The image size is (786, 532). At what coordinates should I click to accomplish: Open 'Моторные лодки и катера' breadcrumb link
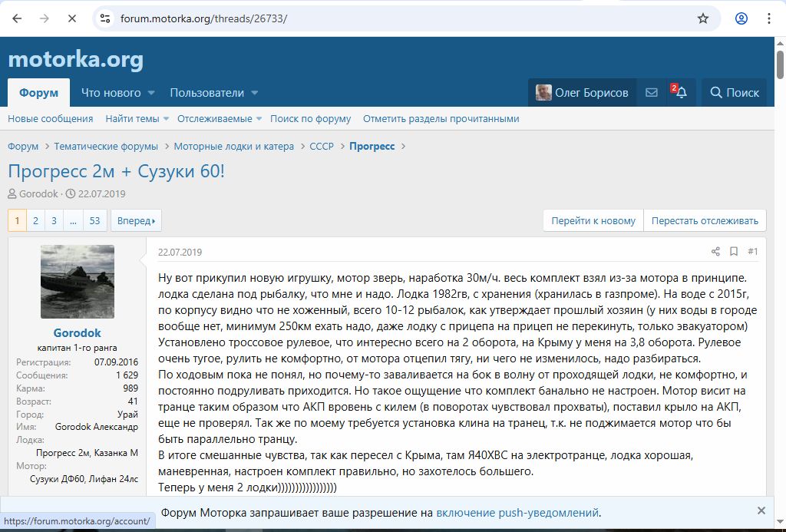pyautogui.click(x=233, y=147)
